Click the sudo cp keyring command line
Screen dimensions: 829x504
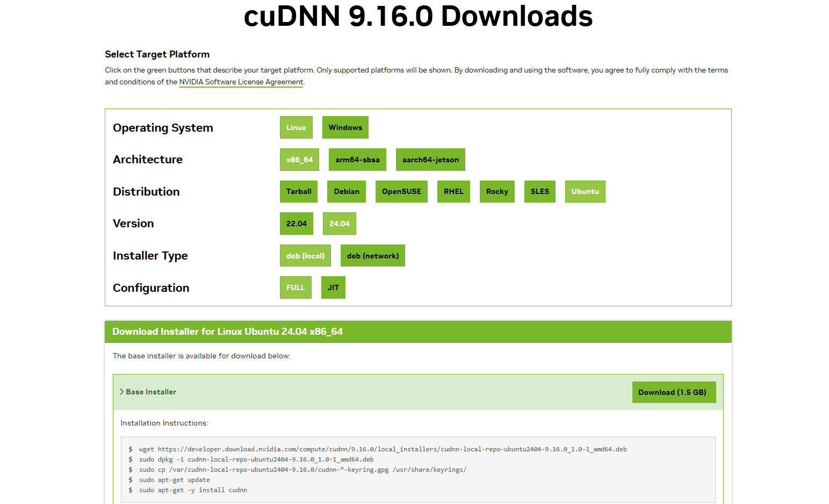click(x=302, y=470)
